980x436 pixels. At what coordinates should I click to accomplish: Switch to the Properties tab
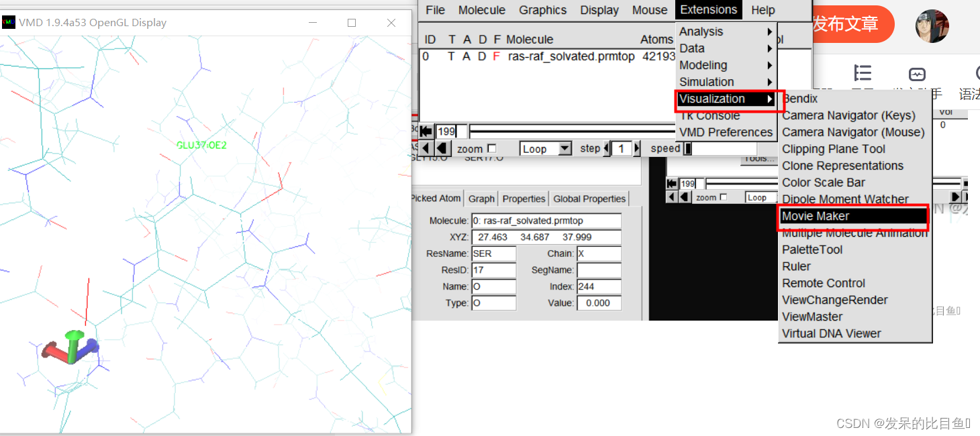(524, 199)
